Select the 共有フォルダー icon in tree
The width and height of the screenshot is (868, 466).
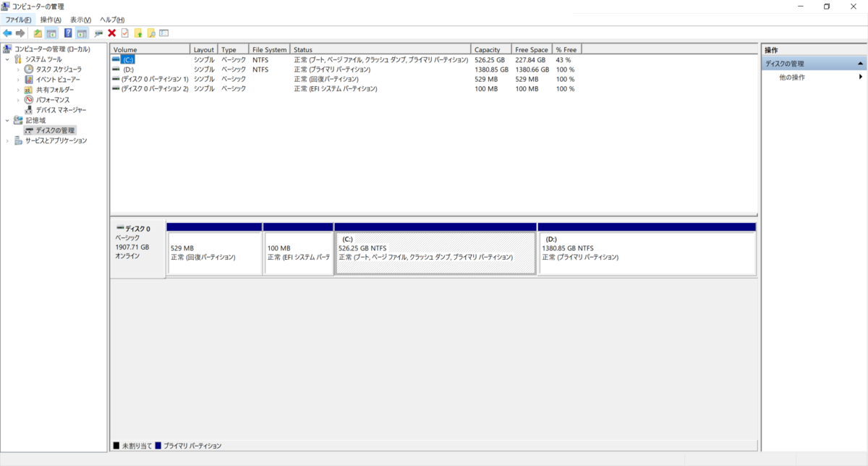29,90
